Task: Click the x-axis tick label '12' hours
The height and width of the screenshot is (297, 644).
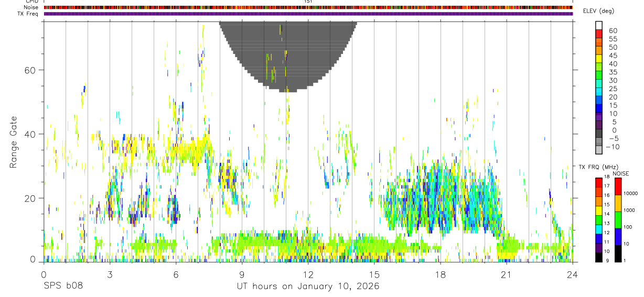Action: (308, 274)
